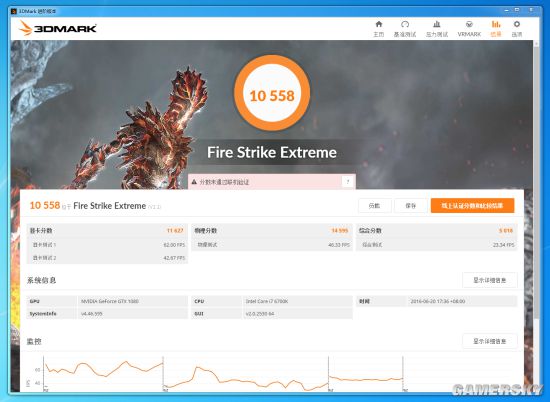Show detailed info for system information section
Screen dimensions: 550x402
pyautogui.click(x=490, y=280)
